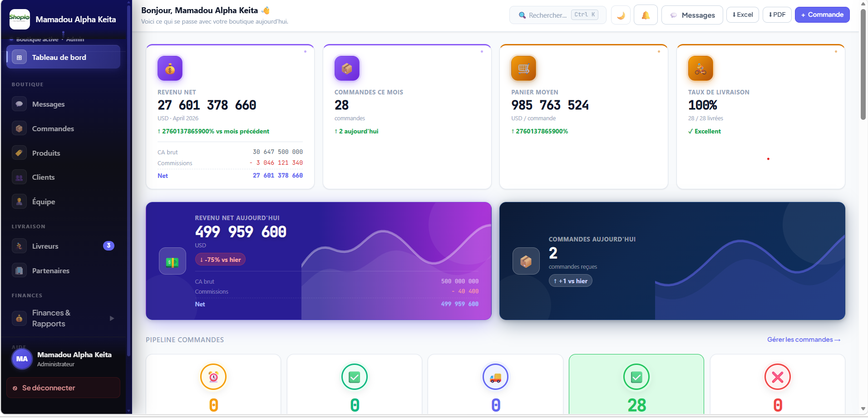
Task: Open Messages button in top bar
Action: 692,15
